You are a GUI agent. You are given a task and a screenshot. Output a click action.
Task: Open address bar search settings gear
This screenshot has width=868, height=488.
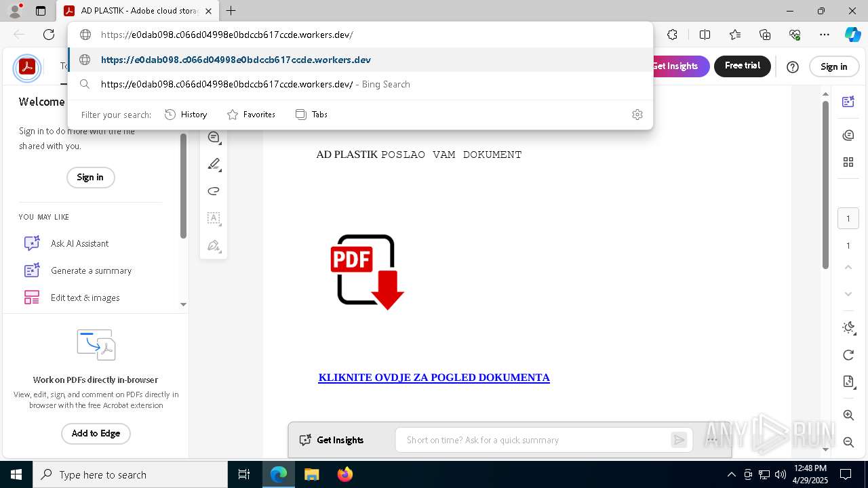click(637, 115)
